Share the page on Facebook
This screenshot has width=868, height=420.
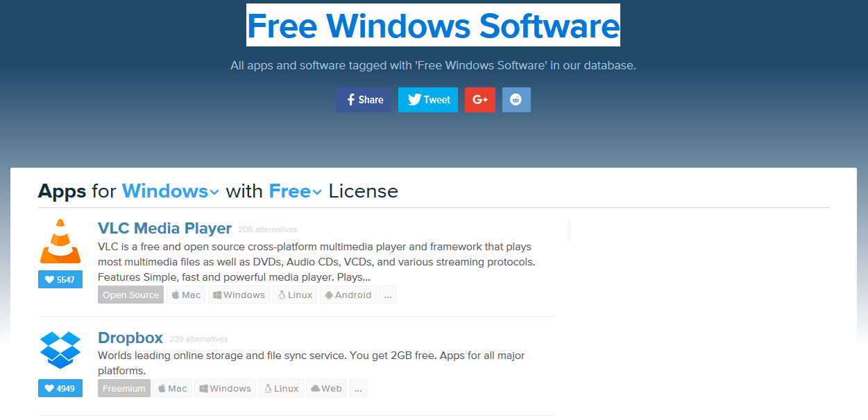pyautogui.click(x=364, y=100)
